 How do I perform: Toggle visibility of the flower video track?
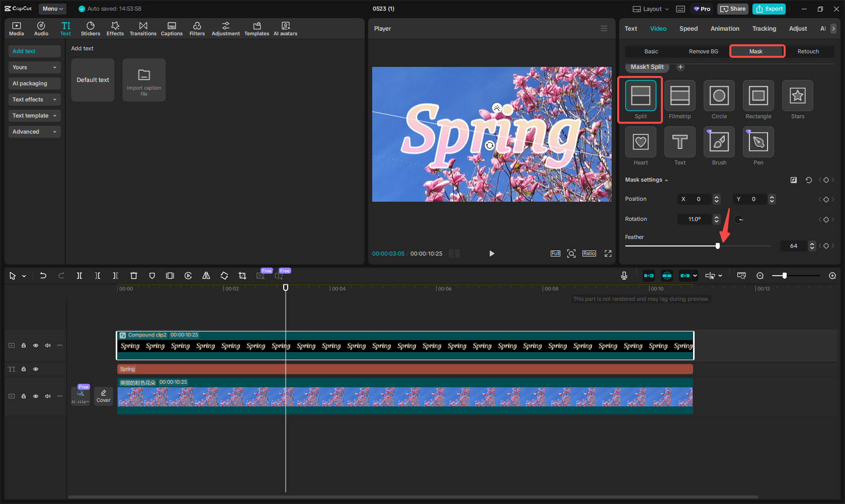tap(36, 396)
